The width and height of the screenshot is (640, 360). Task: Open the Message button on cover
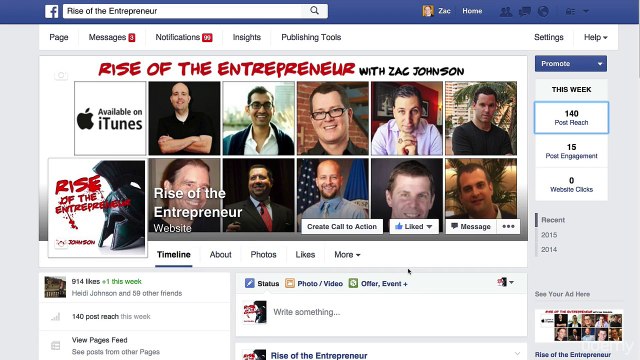point(471,227)
